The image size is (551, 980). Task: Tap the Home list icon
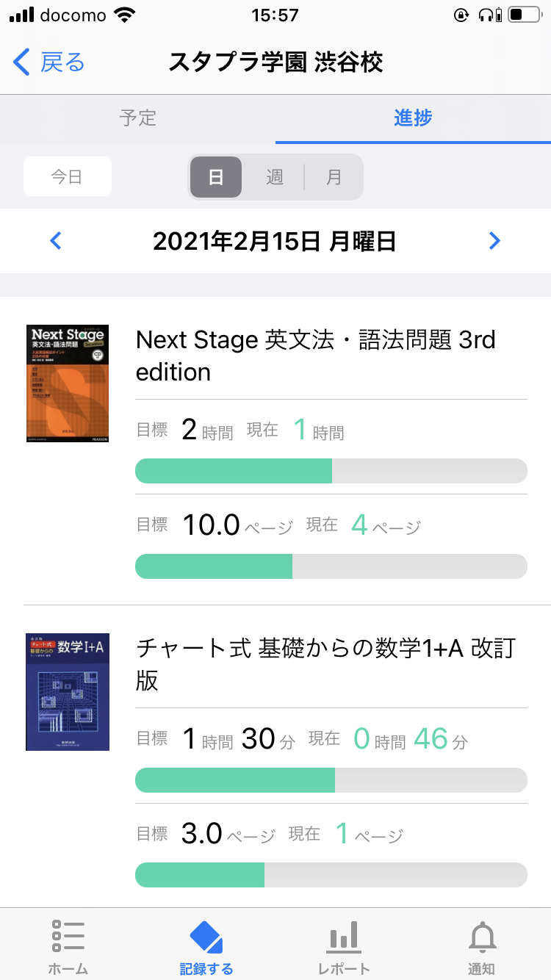(x=68, y=936)
